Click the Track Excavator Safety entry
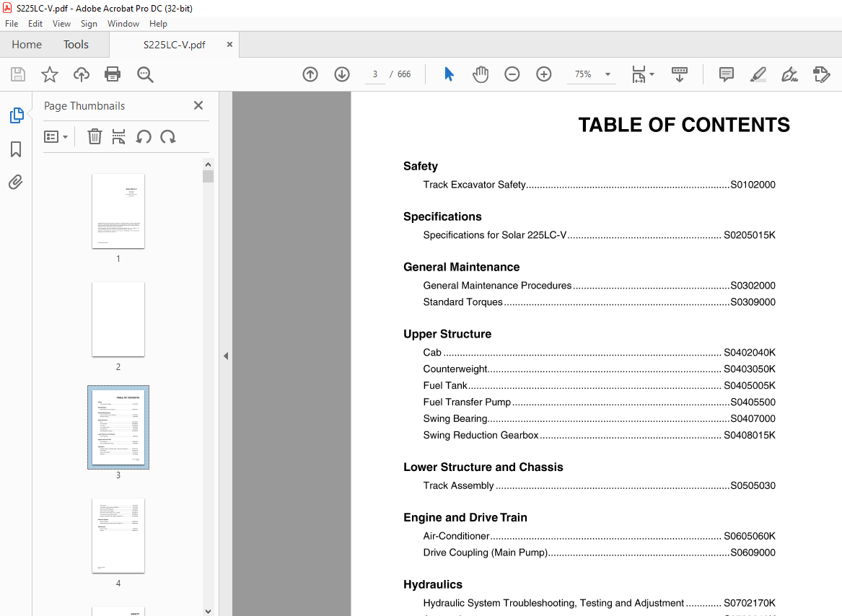842x616 pixels. point(599,185)
